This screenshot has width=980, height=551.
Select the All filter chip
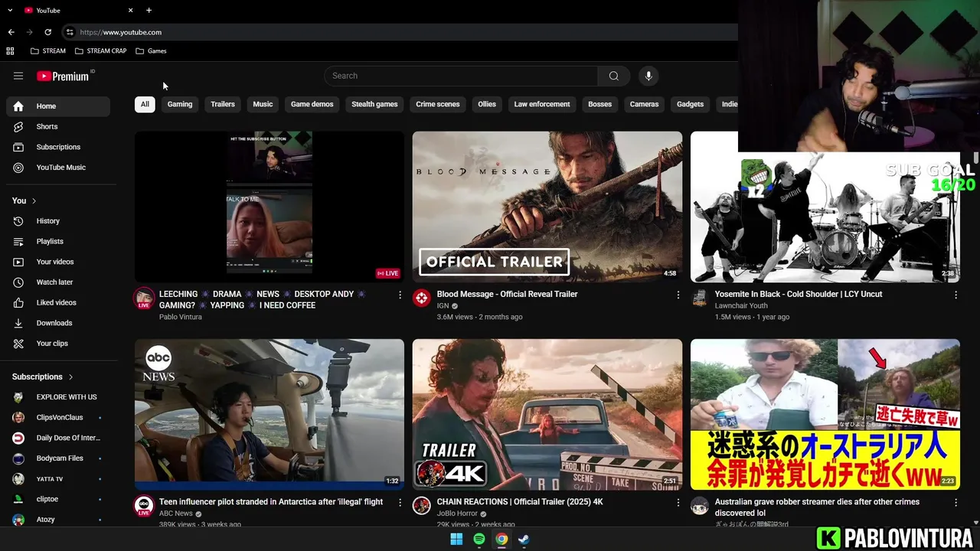pyautogui.click(x=145, y=104)
